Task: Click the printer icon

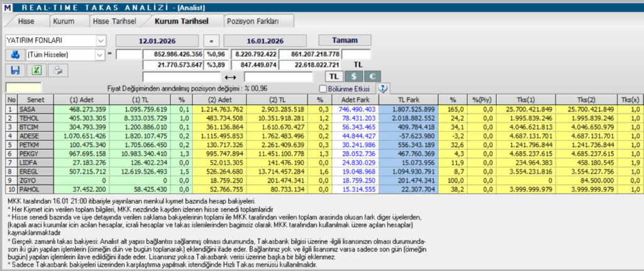Action: pyautogui.click(x=57, y=70)
